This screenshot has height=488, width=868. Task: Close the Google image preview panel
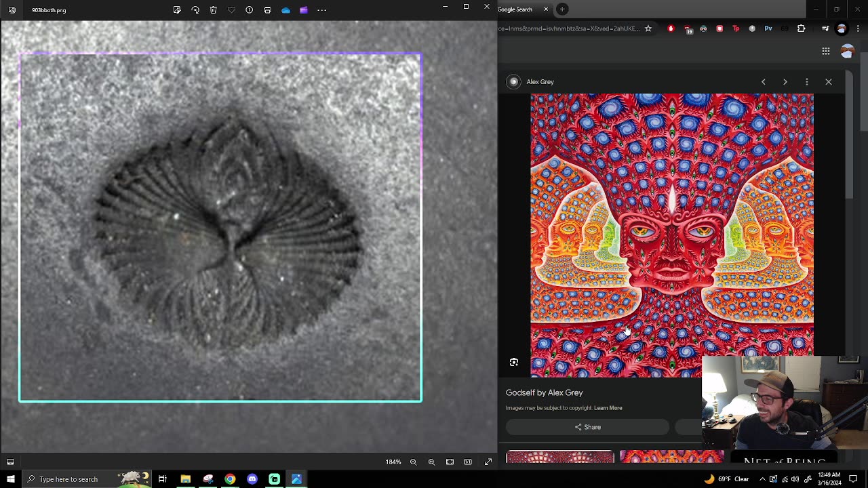[829, 81]
